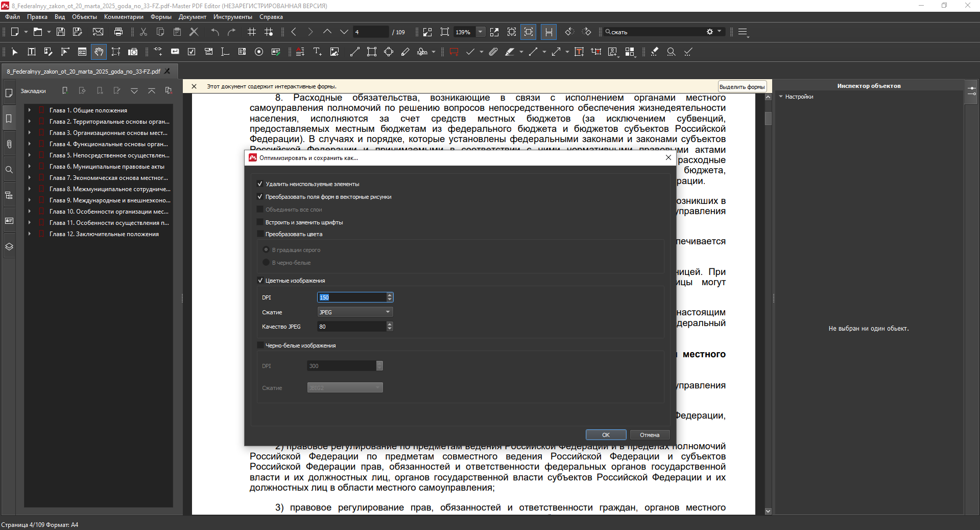Image resolution: width=980 pixels, height=530 pixels.
Task: Open the 'Сжатие' JPEG dropdown
Action: 354,312
